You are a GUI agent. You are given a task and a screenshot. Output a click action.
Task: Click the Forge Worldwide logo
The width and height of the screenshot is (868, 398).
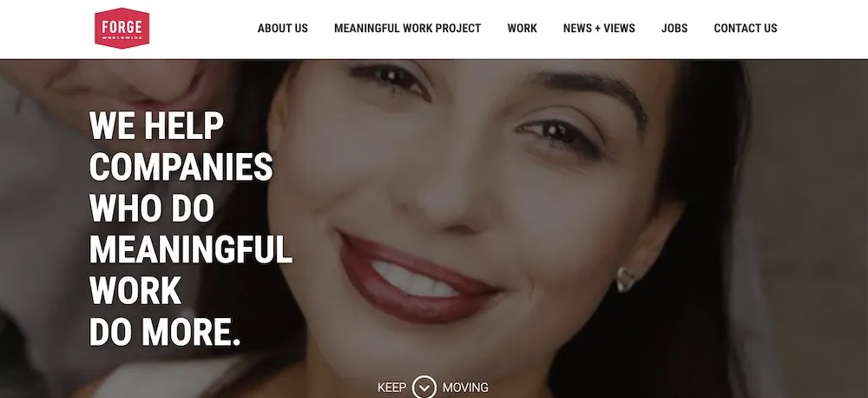click(122, 29)
